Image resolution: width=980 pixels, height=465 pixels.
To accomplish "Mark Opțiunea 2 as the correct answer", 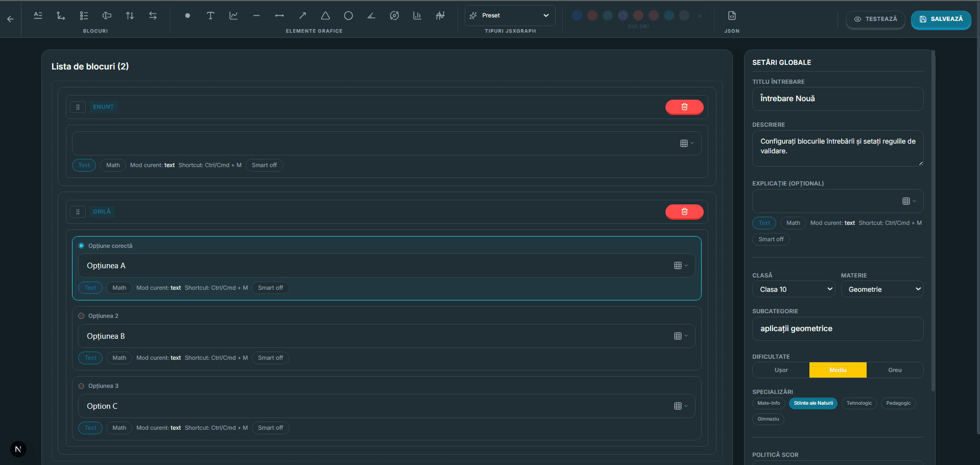I will point(81,316).
